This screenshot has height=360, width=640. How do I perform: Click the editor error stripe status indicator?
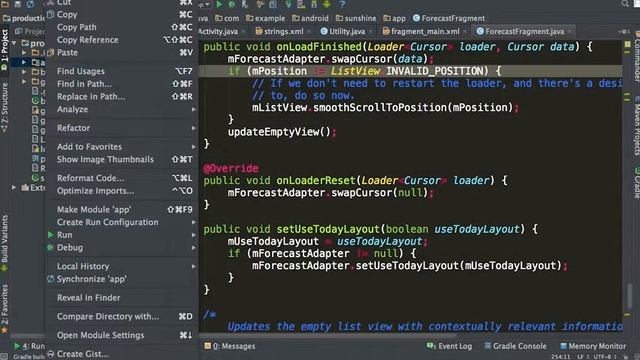point(628,44)
